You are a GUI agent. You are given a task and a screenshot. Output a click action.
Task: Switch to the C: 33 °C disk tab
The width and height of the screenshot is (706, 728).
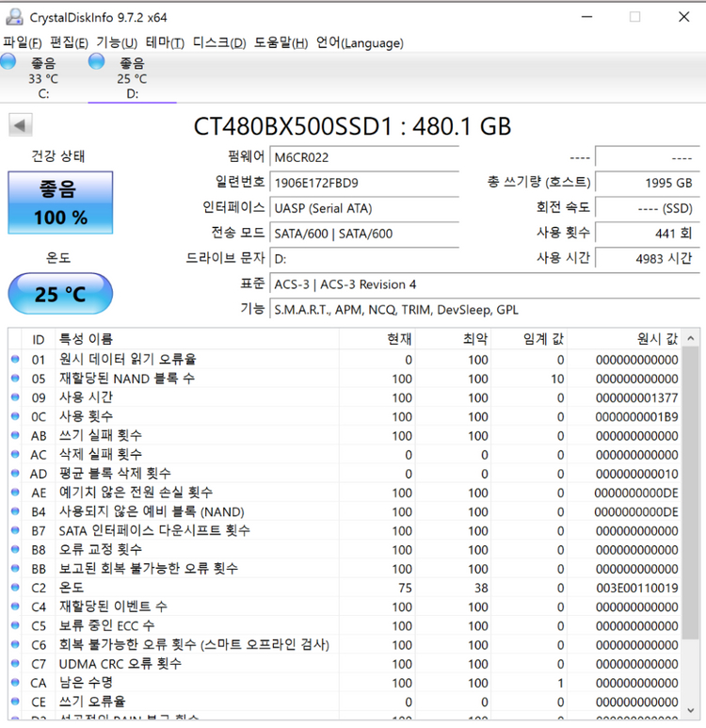(x=43, y=77)
